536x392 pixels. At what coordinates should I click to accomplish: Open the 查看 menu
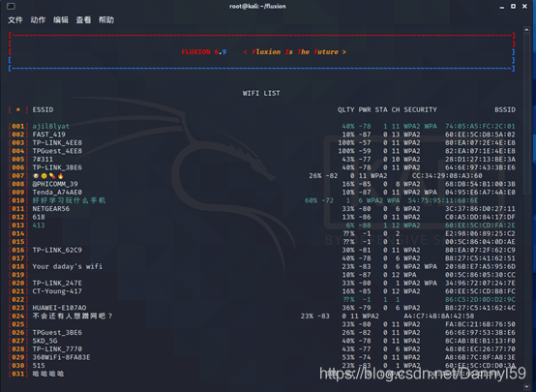83,20
